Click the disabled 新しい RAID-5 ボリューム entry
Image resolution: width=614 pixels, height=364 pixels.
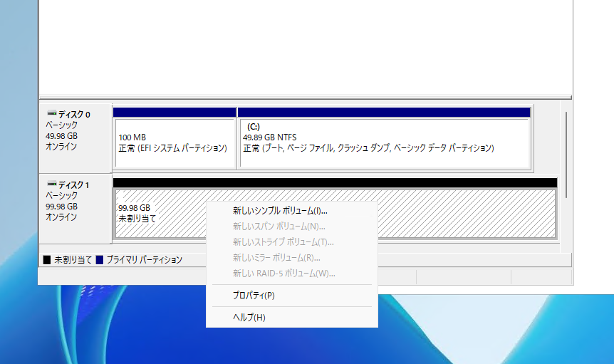tap(283, 274)
